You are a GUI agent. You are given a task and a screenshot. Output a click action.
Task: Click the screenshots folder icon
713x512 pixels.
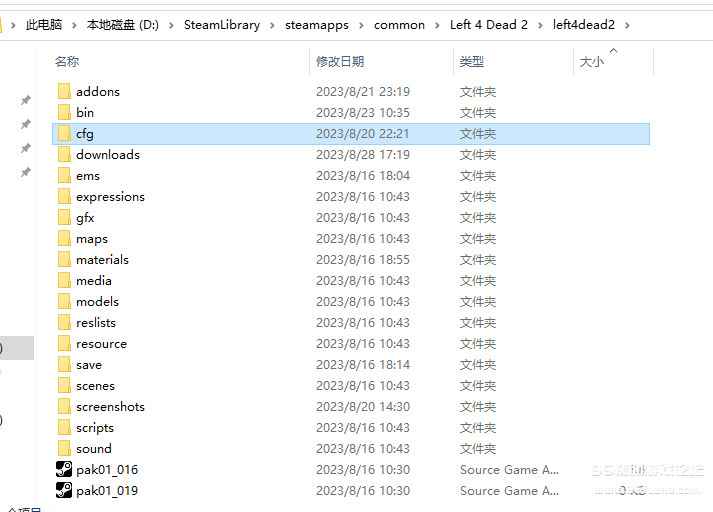coord(64,406)
